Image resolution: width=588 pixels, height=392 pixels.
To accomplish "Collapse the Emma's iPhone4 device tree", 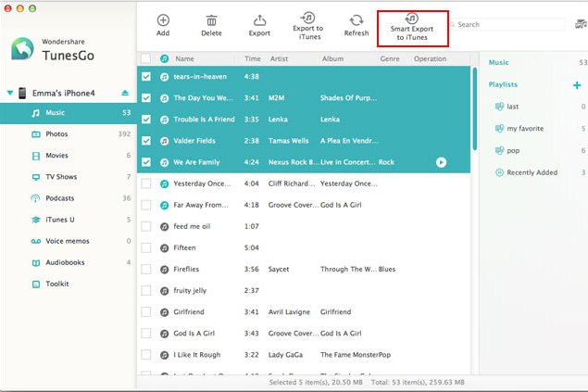I will (x=10, y=93).
